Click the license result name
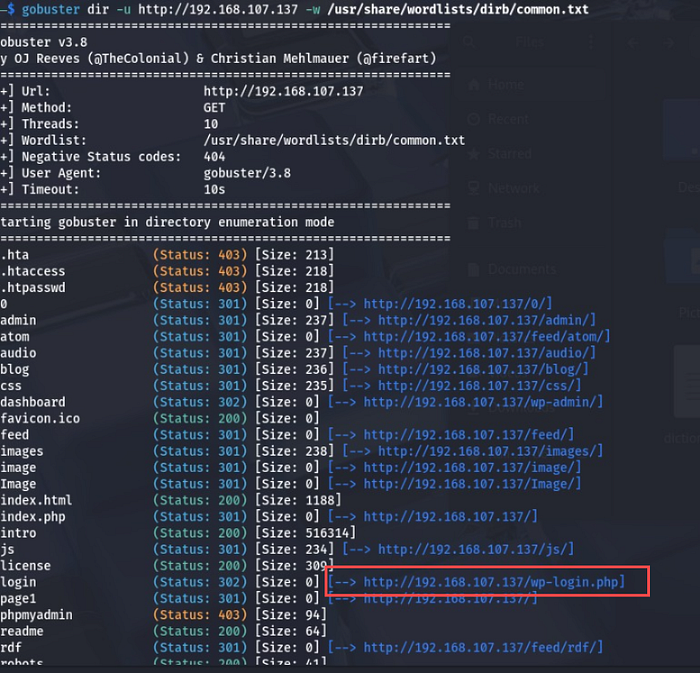 pos(25,566)
